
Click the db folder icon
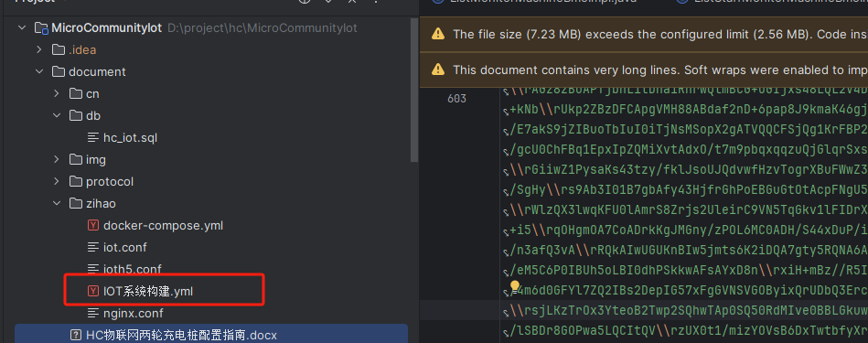click(x=76, y=115)
